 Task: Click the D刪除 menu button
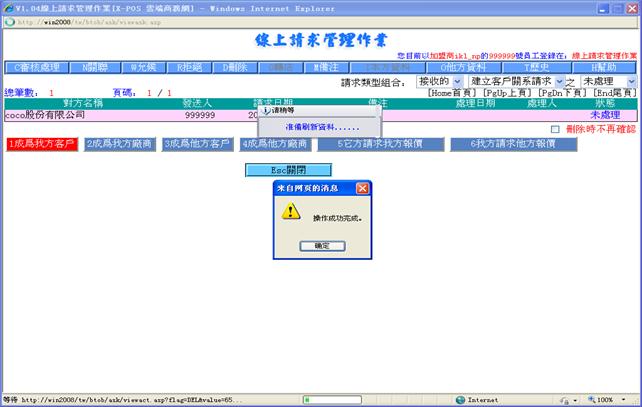(236, 67)
